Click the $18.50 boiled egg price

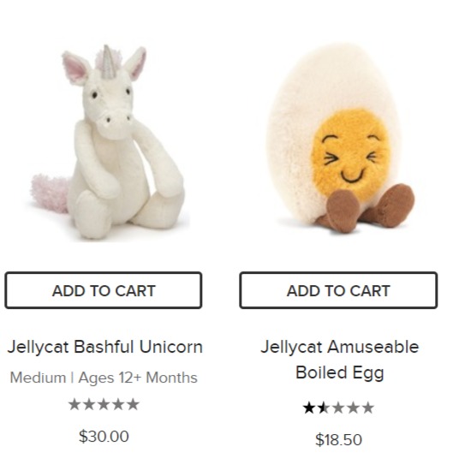[338, 439]
